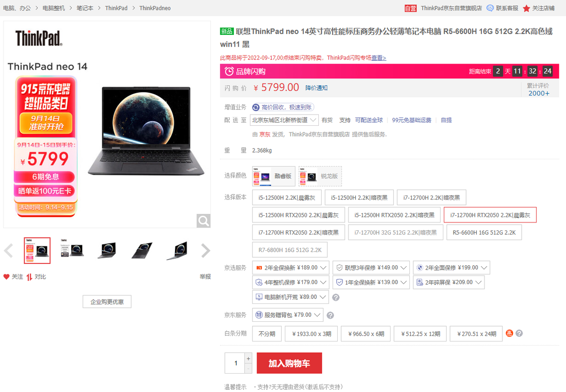Select 锐龙版 color option
Image resolution: width=566 pixels, height=392 pixels.
tap(320, 176)
